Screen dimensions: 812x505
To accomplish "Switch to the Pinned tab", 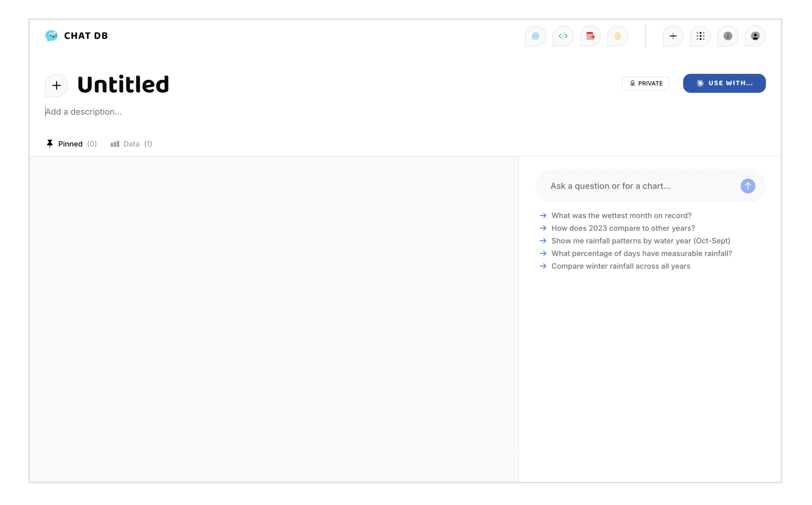I will point(71,144).
